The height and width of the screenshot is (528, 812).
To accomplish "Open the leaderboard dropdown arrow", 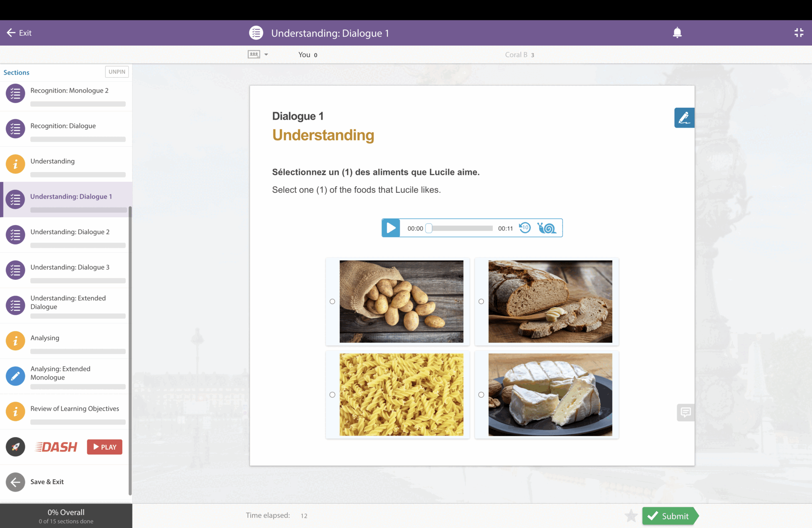I will click(266, 55).
